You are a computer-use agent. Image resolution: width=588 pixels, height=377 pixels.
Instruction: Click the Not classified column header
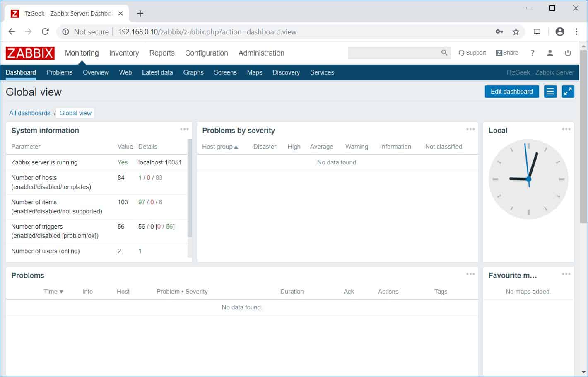click(443, 147)
